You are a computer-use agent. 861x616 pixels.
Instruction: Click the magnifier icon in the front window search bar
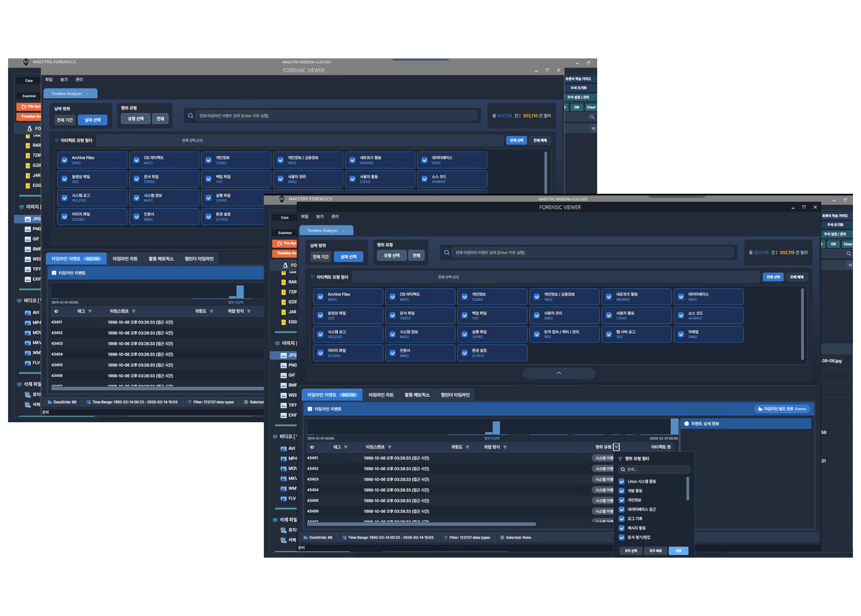(447, 253)
